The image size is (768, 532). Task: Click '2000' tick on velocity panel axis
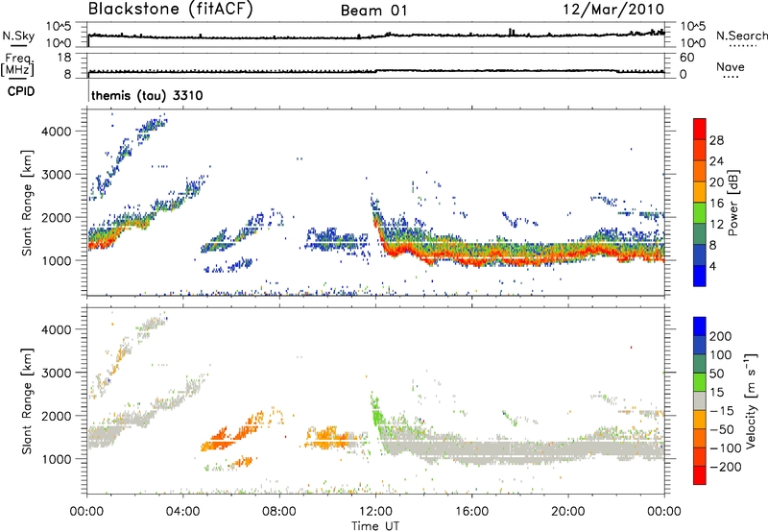56,416
